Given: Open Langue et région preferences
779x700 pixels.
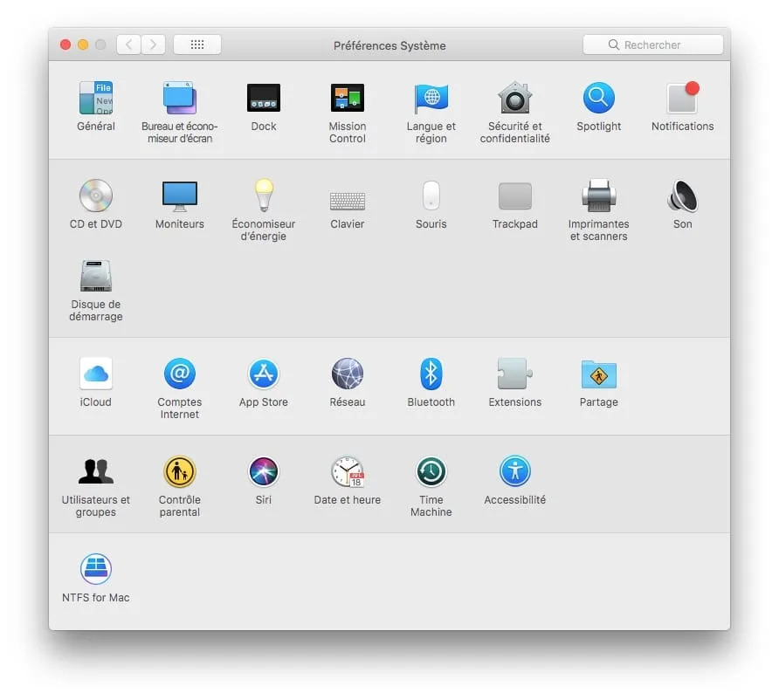Looking at the screenshot, I should [x=431, y=97].
